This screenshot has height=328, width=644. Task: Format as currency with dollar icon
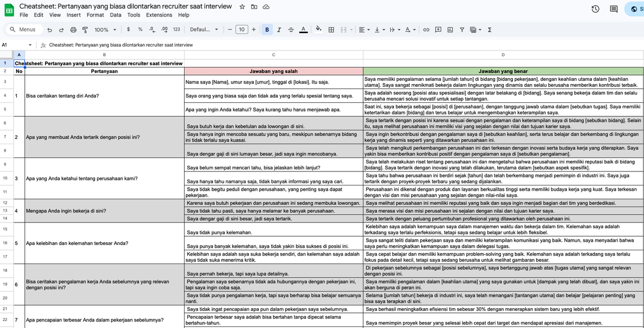[x=129, y=30]
